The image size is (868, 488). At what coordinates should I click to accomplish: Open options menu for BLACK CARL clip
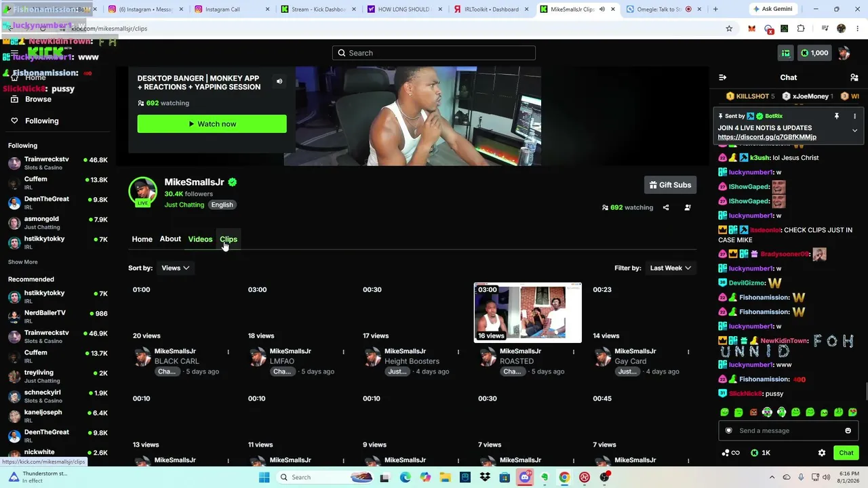[228, 352]
